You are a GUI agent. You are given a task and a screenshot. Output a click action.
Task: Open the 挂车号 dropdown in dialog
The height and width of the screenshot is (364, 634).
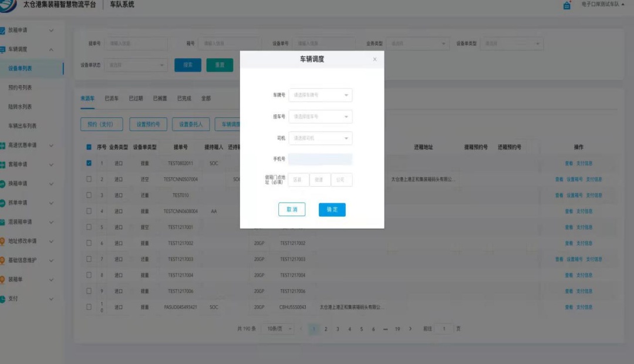tap(321, 116)
